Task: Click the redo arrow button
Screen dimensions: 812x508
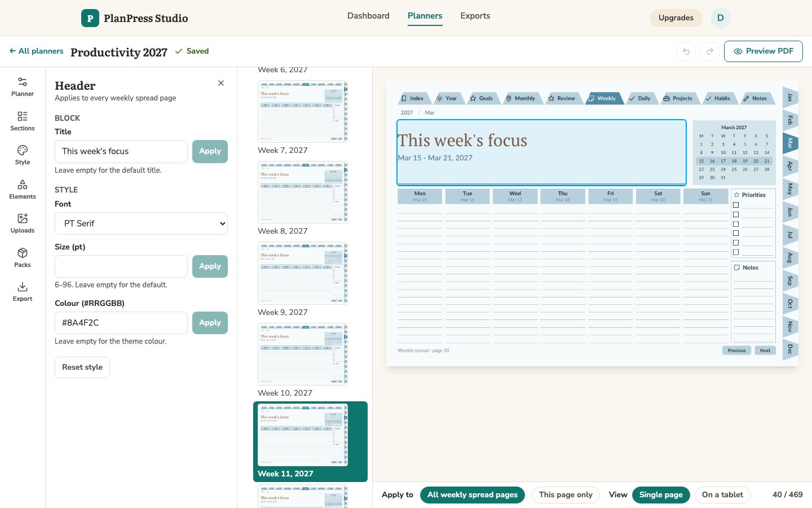Action: point(710,51)
